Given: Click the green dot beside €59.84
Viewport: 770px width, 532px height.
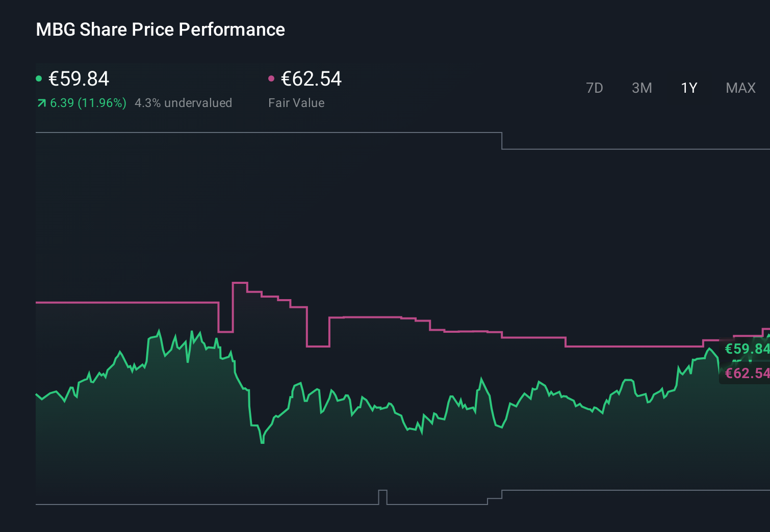Looking at the screenshot, I should [x=39, y=78].
